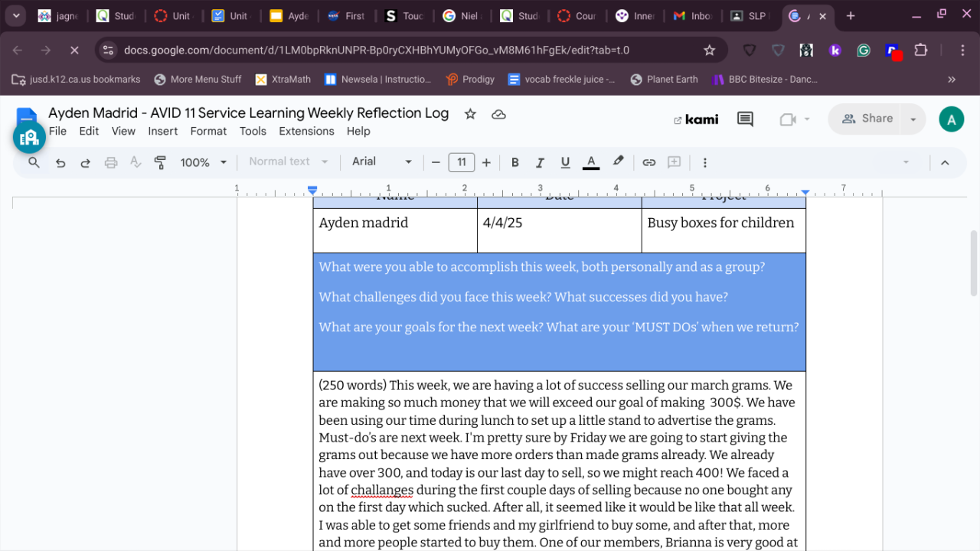Image resolution: width=980 pixels, height=551 pixels.
Task: Open the Format menu
Action: (x=208, y=131)
